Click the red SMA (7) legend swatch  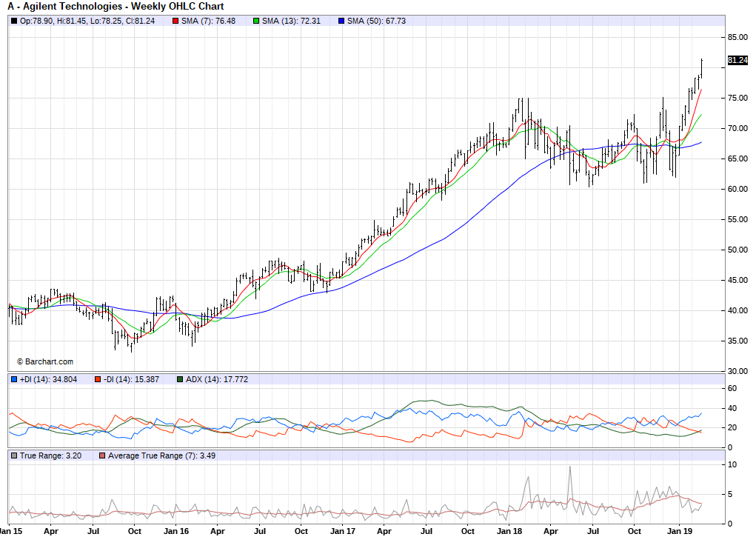(x=175, y=21)
